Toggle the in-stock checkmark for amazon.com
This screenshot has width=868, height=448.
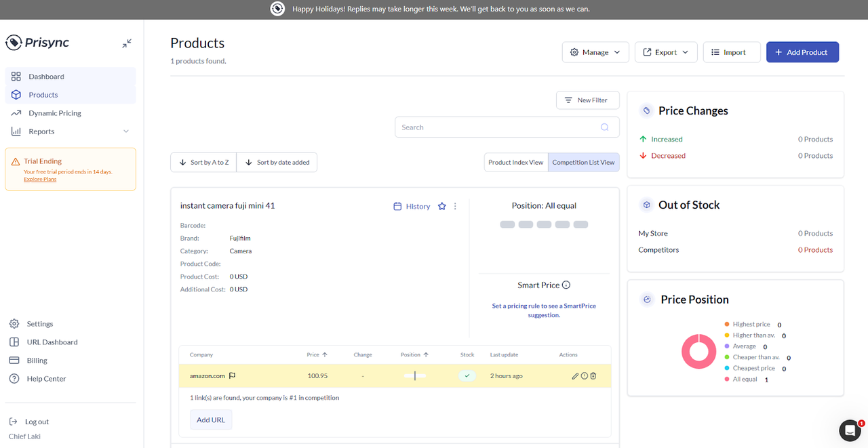(467, 375)
